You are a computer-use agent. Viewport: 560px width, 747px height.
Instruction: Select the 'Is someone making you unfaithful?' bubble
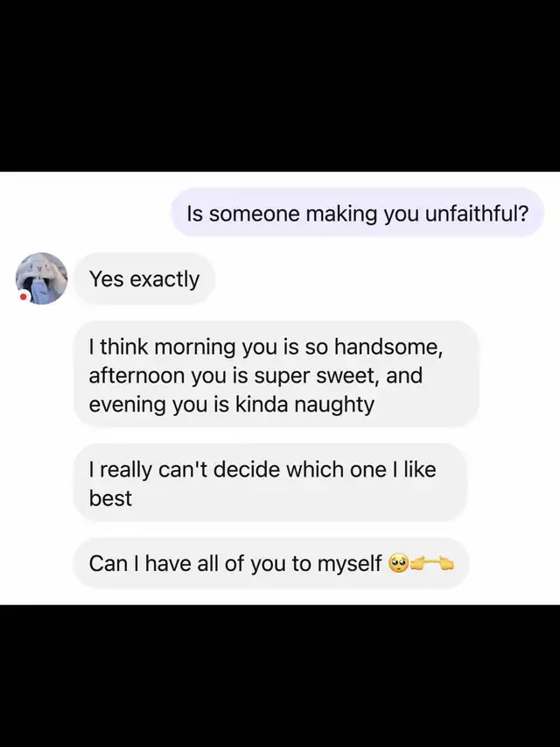click(357, 213)
